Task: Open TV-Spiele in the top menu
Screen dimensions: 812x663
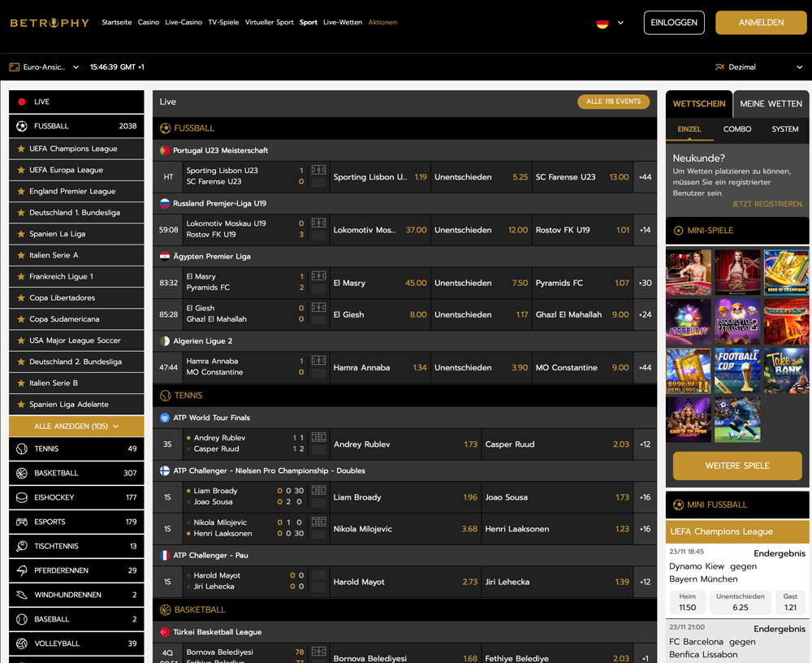Action: [223, 22]
